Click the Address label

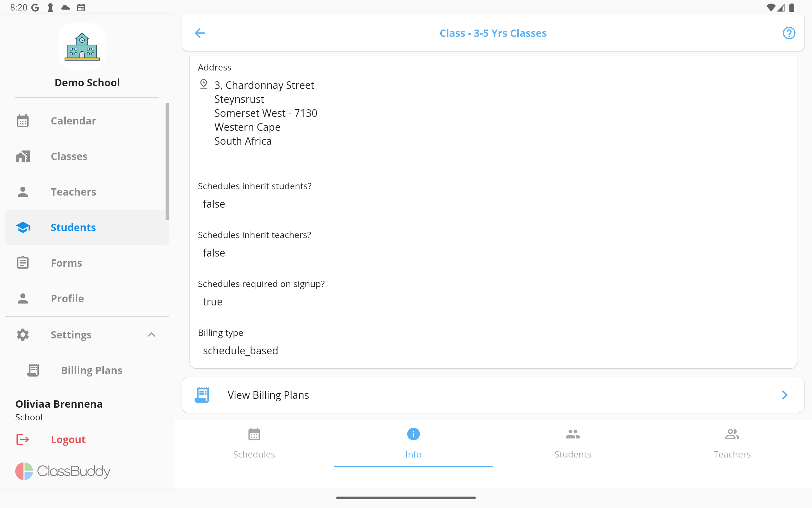point(214,67)
